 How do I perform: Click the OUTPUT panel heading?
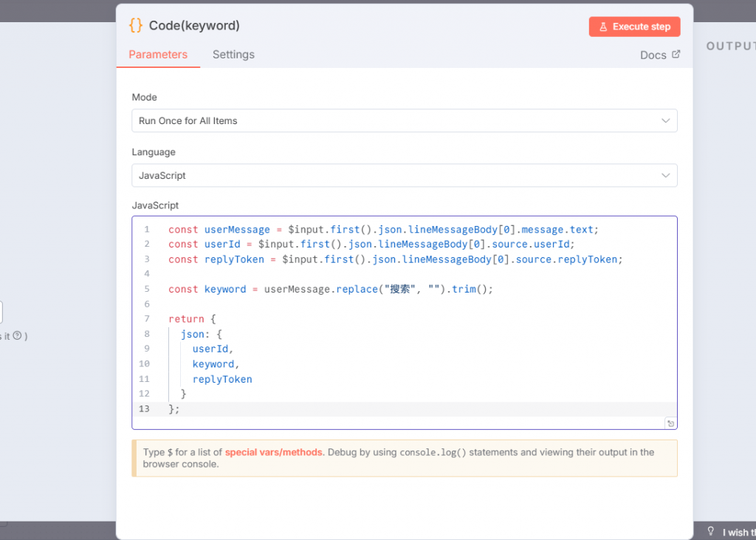coord(730,46)
